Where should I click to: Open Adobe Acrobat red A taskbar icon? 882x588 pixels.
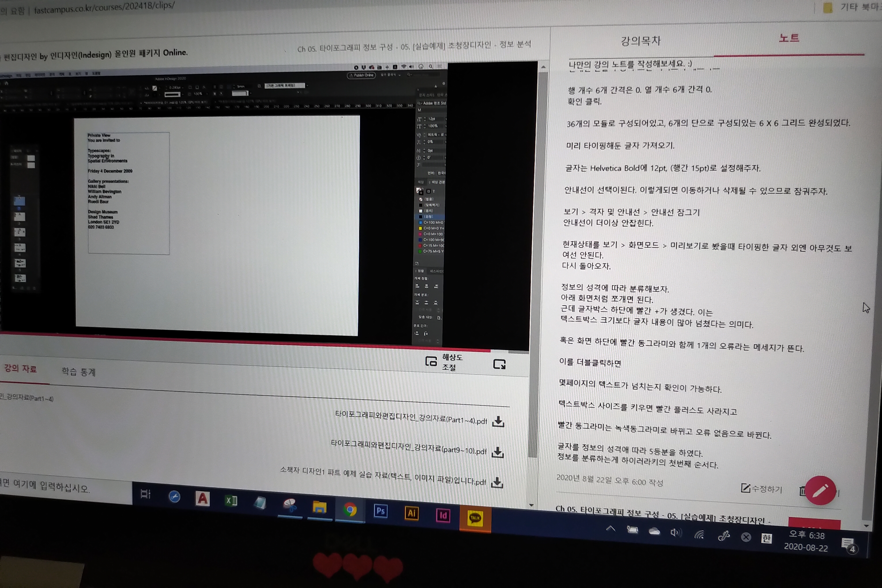tap(202, 498)
